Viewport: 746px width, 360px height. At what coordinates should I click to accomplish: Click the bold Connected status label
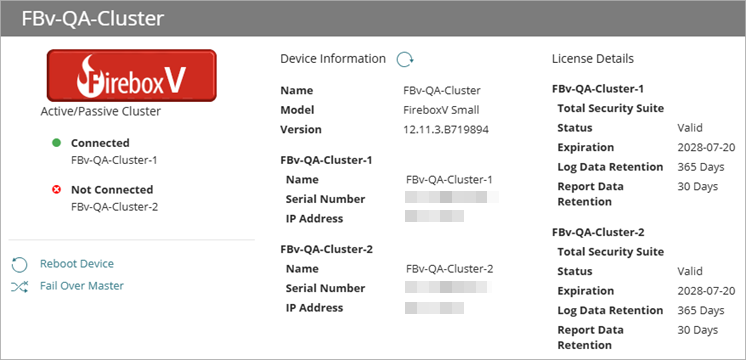[x=100, y=143]
